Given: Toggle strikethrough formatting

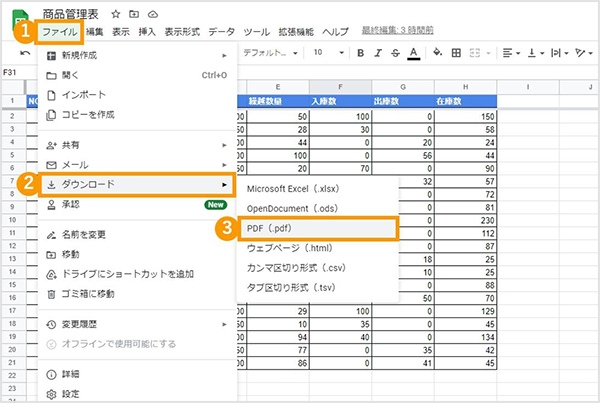Looking at the screenshot, I should [395, 53].
